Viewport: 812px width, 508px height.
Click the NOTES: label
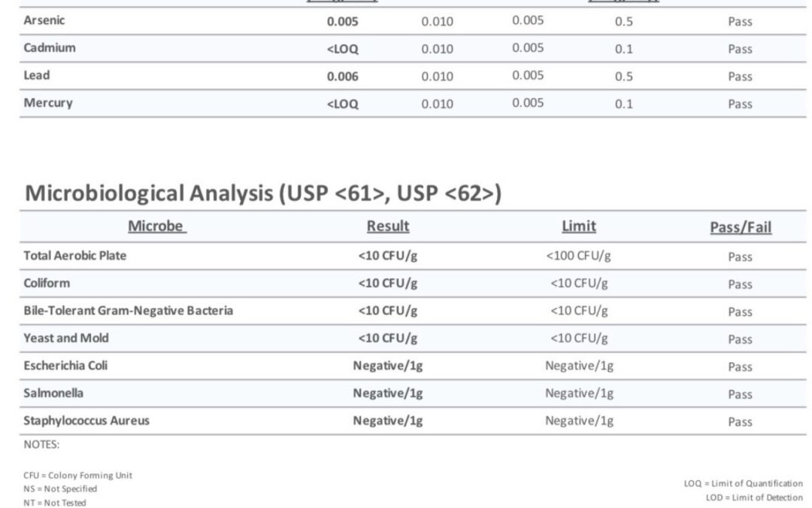coord(41,445)
